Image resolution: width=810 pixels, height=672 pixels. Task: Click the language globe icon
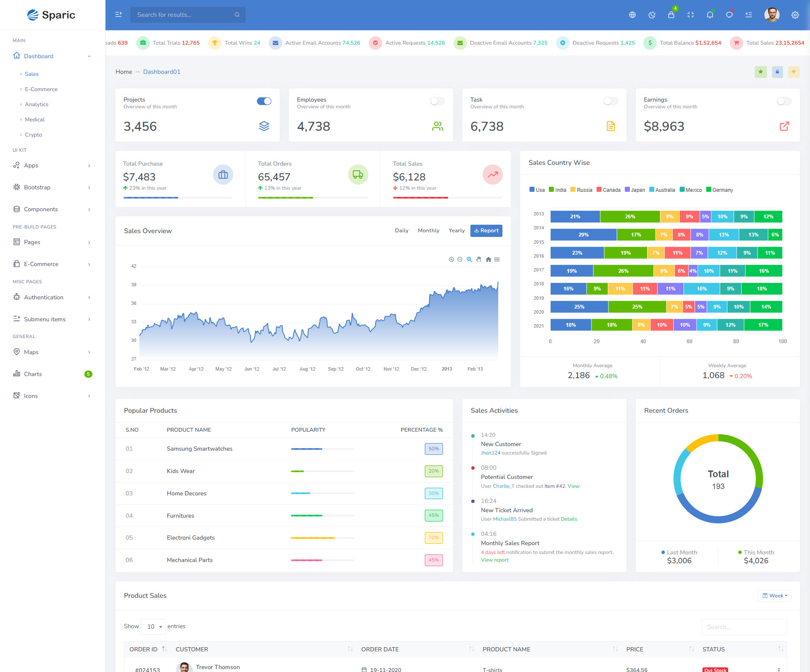pos(632,15)
